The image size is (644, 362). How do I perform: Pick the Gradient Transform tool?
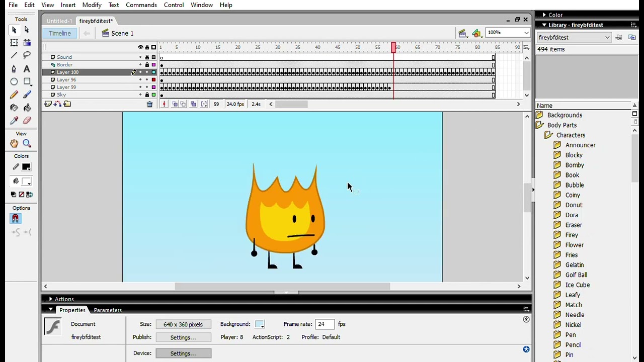[27, 43]
